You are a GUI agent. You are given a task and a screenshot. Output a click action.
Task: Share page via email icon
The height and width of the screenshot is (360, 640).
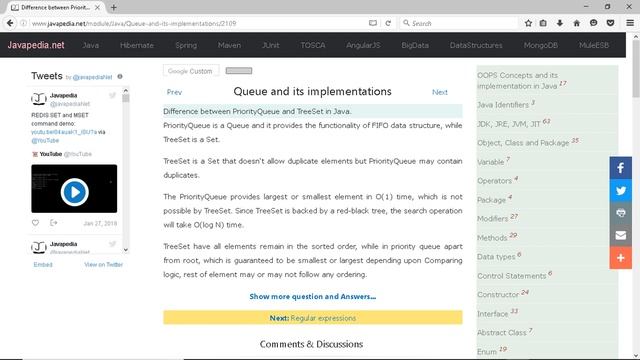click(620, 236)
